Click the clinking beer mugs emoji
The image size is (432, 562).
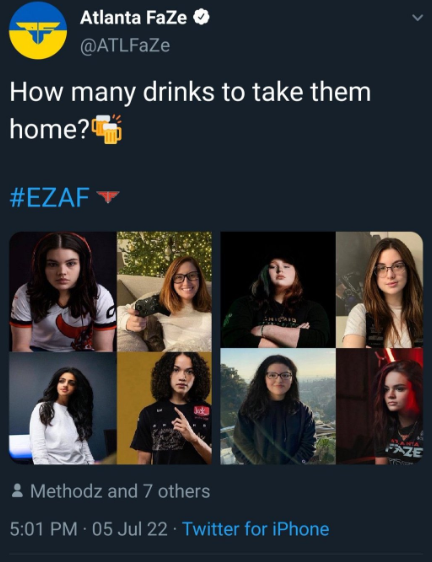[107, 129]
